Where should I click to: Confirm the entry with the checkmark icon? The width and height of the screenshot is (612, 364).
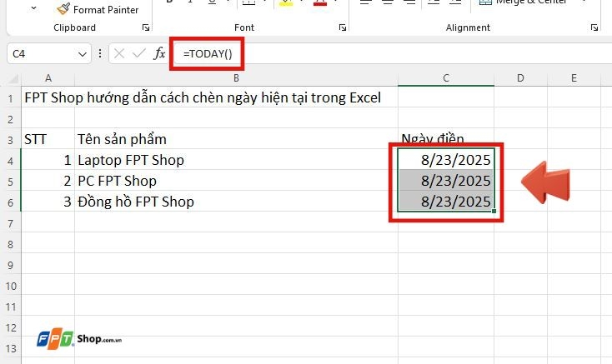coord(139,53)
